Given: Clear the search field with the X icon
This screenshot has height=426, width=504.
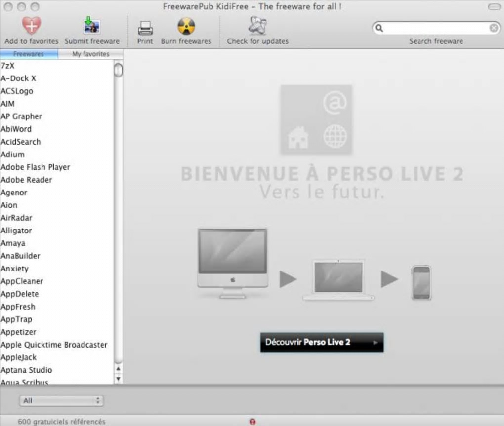Looking at the screenshot, I should [494, 28].
